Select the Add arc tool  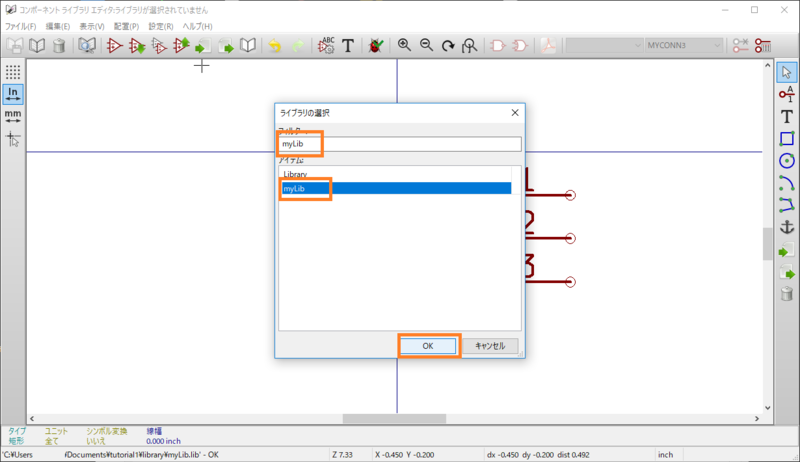coord(786,183)
